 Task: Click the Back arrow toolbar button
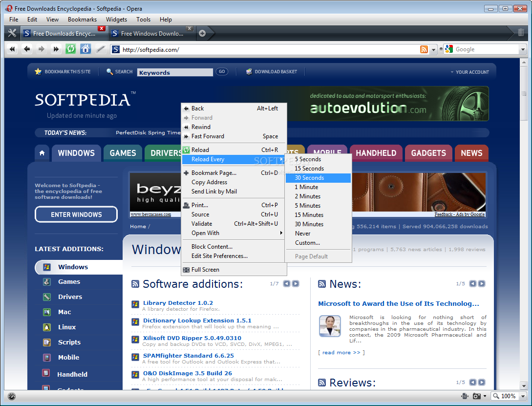(27, 49)
